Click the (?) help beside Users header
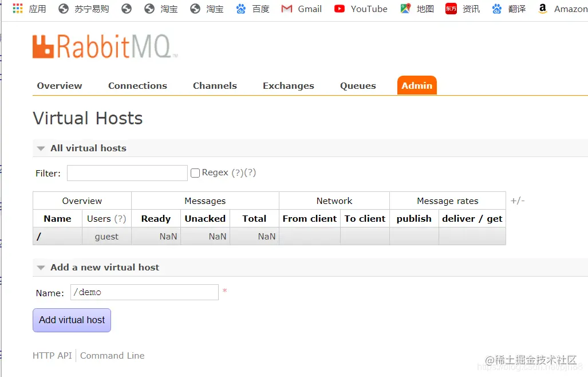The height and width of the screenshot is (377, 588). [120, 219]
